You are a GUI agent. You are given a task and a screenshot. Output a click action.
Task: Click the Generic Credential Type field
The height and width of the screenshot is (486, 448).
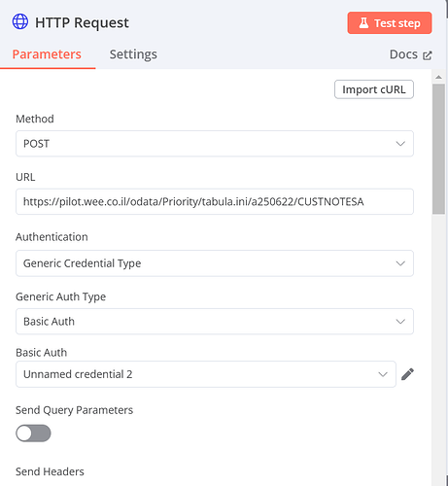coord(215,263)
